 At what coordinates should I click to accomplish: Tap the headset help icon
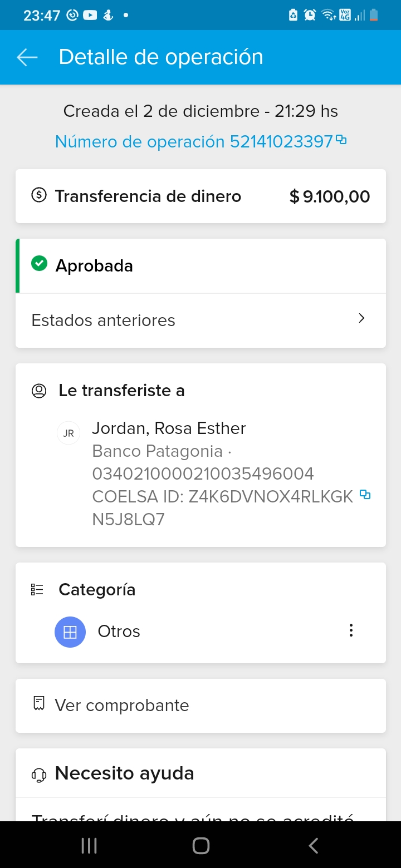(x=39, y=774)
